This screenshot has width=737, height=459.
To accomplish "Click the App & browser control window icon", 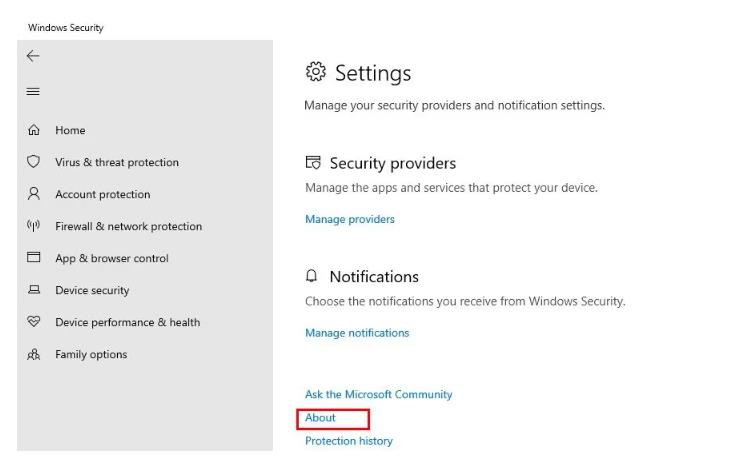I will click(33, 257).
